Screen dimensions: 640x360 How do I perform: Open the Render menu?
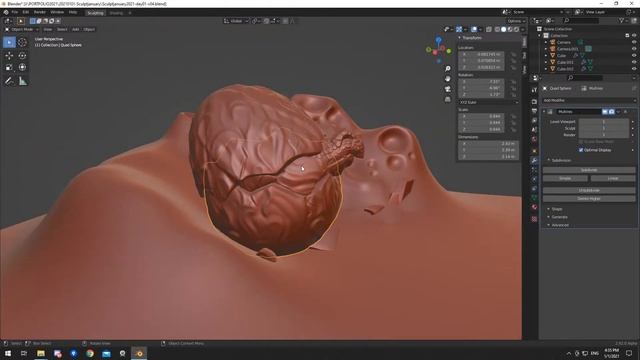coord(40,12)
